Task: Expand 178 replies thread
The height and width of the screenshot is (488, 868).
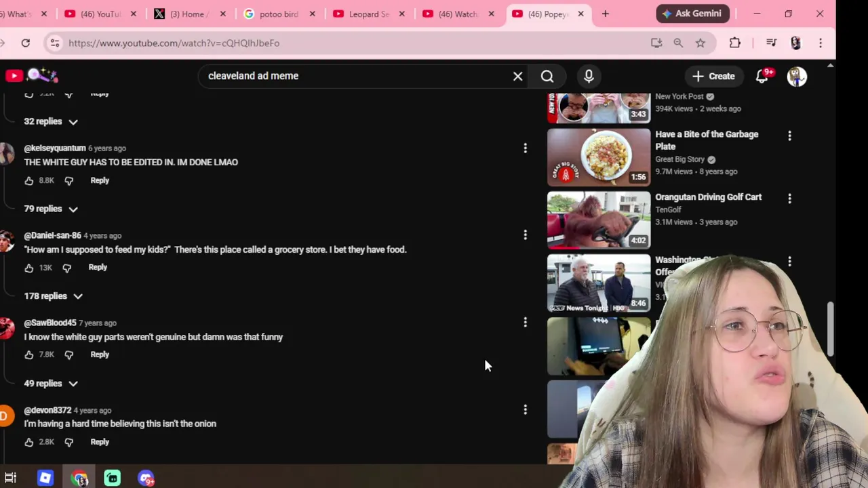Action: (x=54, y=296)
